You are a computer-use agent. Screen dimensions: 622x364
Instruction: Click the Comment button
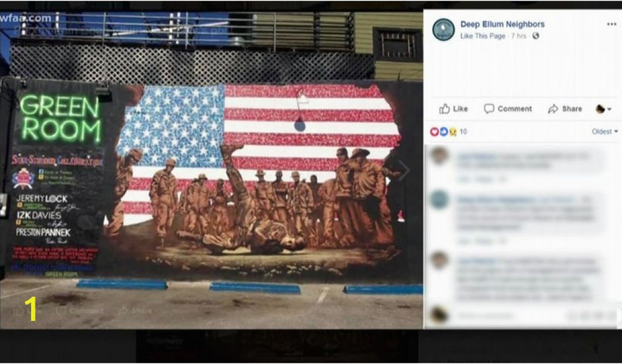(x=508, y=109)
